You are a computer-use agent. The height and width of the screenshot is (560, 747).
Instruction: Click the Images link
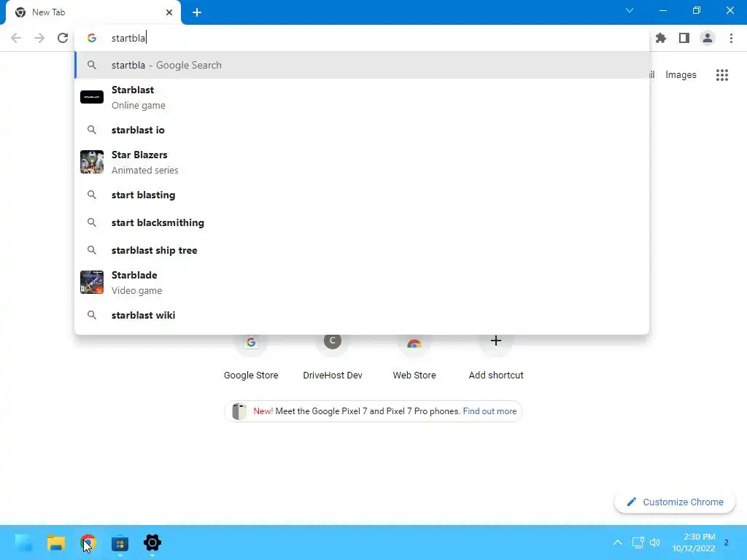(681, 75)
